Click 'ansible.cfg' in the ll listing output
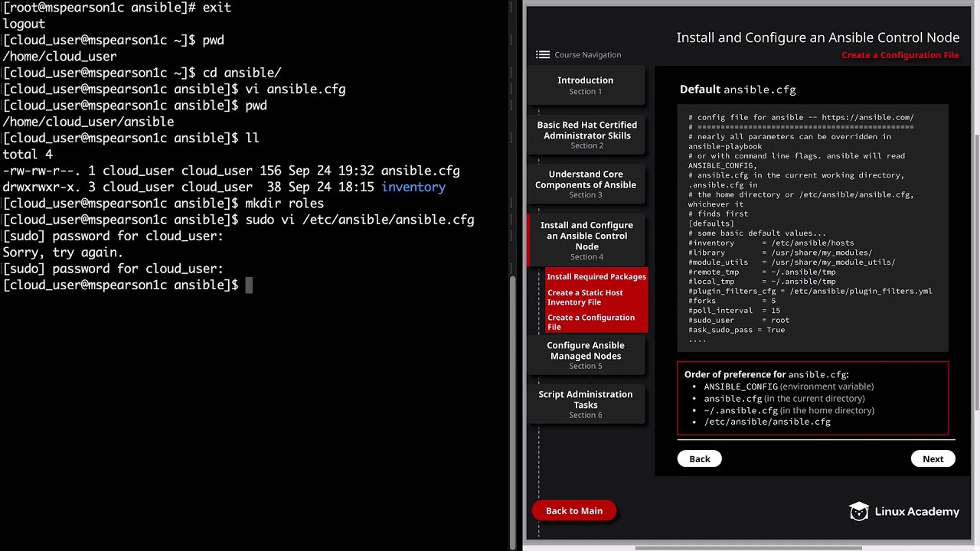Image resolution: width=980 pixels, height=551 pixels. click(x=420, y=171)
